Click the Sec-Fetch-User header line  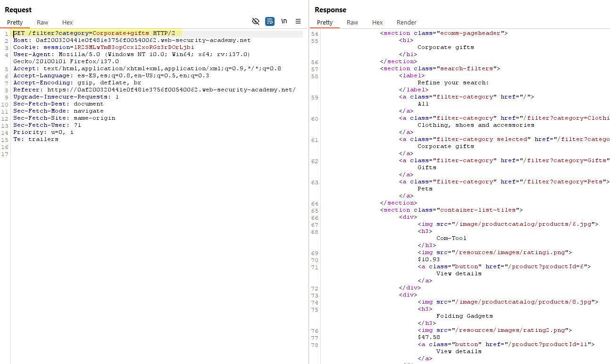pos(47,125)
